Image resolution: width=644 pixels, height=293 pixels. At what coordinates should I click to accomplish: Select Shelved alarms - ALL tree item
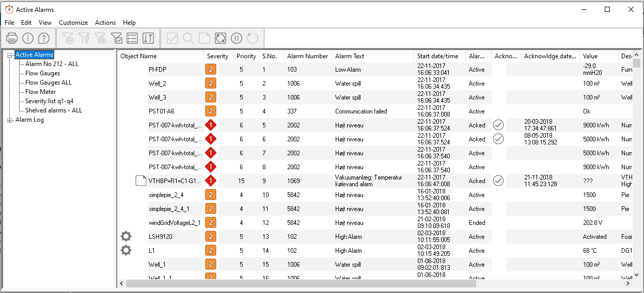coord(54,110)
